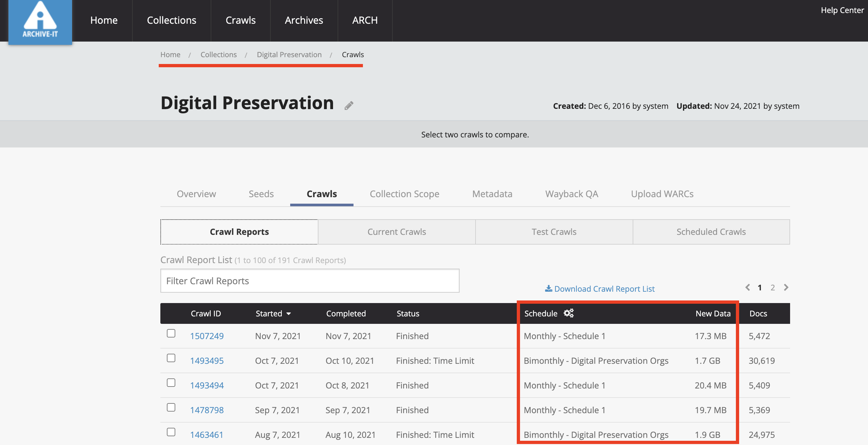Click 'Oct 10, 2021' completed date
Screen dimensions: 868x445
[350, 361]
